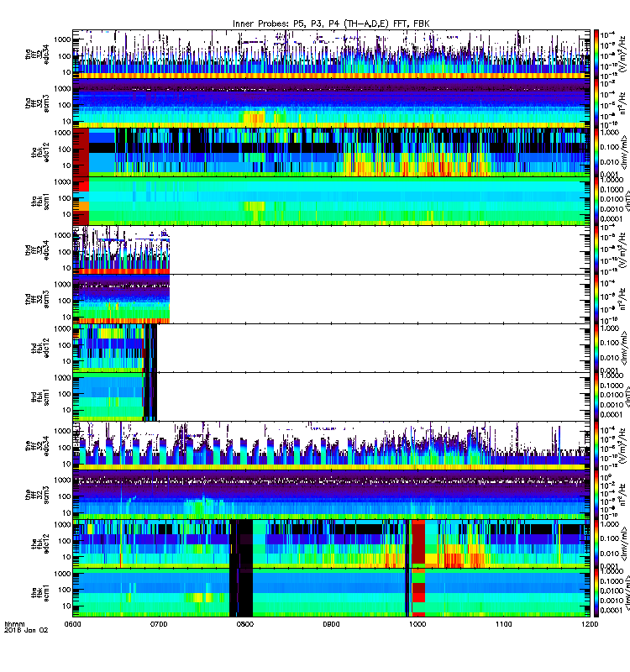
Task: Click the "the fff 32 edc34" y-axis title
Action: tap(37, 446)
